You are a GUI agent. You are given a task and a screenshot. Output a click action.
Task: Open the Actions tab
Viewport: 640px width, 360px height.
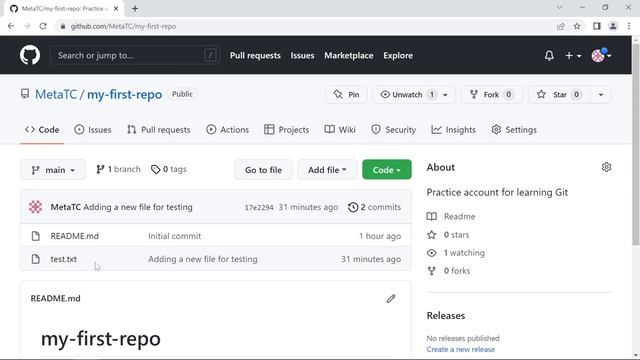tap(227, 130)
